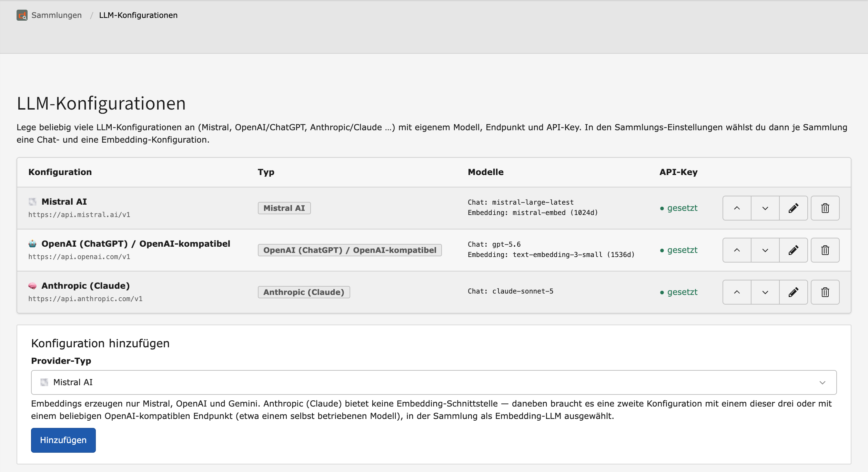Click the LLM-Konfigurationen breadcrumb item
868x472 pixels.
coord(138,15)
